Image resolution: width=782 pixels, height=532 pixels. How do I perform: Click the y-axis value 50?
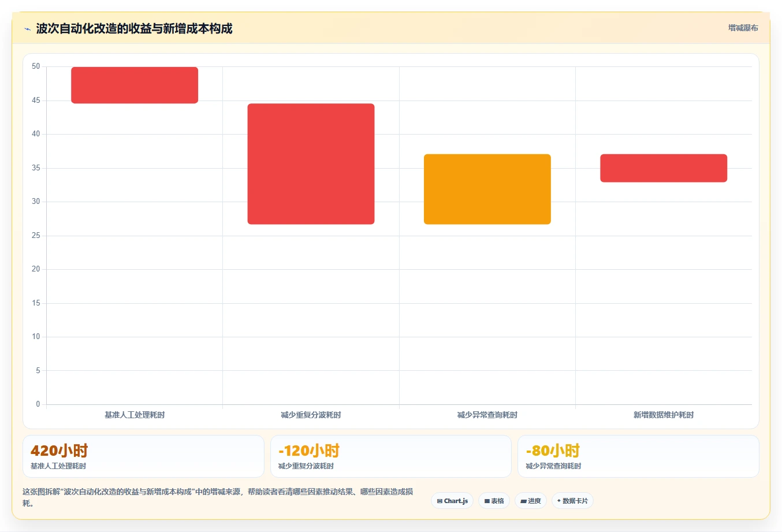[36, 66]
